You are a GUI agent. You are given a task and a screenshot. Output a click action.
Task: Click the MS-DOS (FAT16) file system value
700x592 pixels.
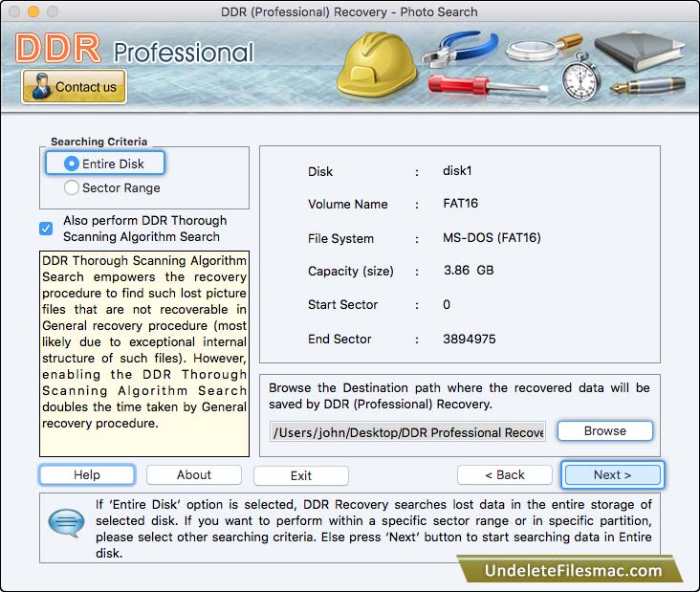[x=492, y=237]
